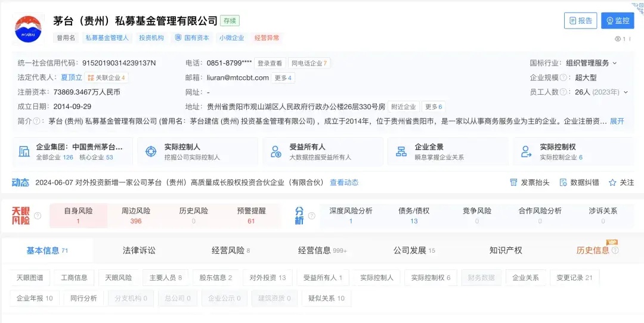Switch to 法律诉讼 tab
The width and height of the screenshot is (644, 323).
(x=139, y=251)
